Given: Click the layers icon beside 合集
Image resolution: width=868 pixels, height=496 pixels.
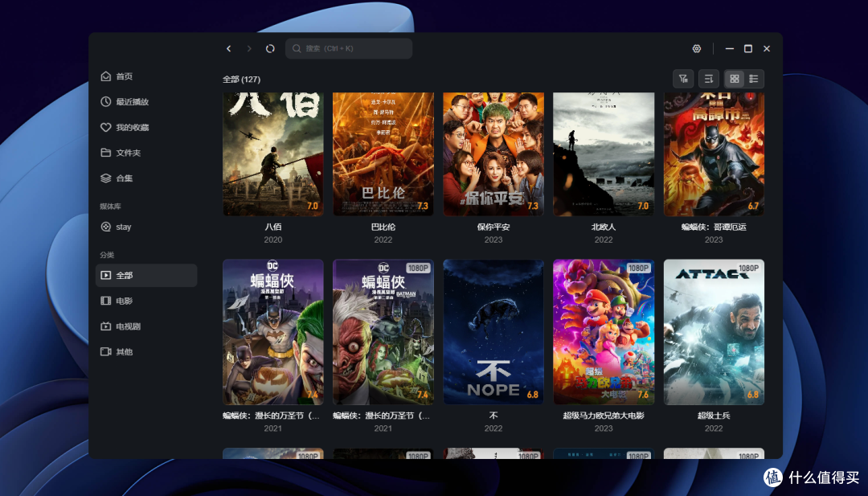Looking at the screenshot, I should point(106,178).
